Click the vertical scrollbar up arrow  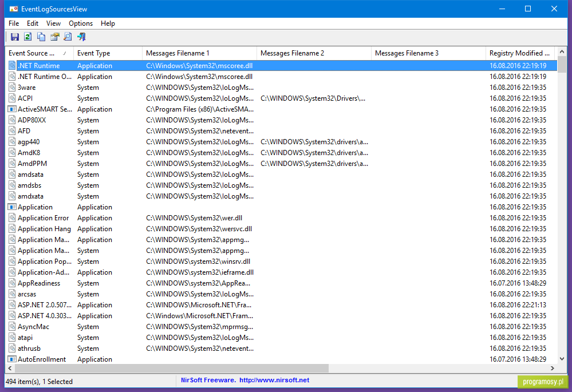tap(562, 52)
